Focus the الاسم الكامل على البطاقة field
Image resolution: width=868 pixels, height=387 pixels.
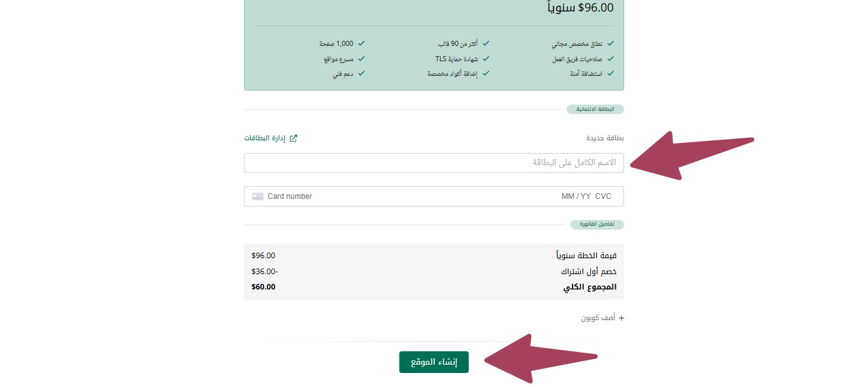coord(434,163)
